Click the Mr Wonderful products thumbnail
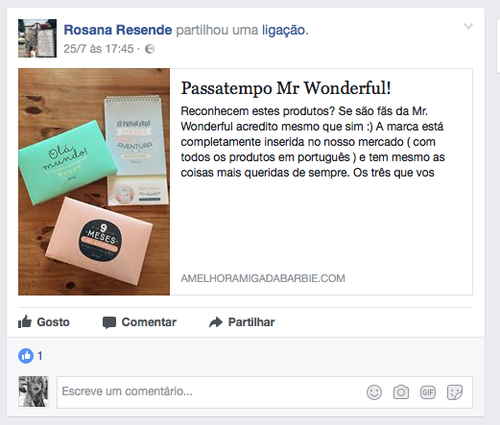Screen dimensions: 500x425 click(x=94, y=182)
